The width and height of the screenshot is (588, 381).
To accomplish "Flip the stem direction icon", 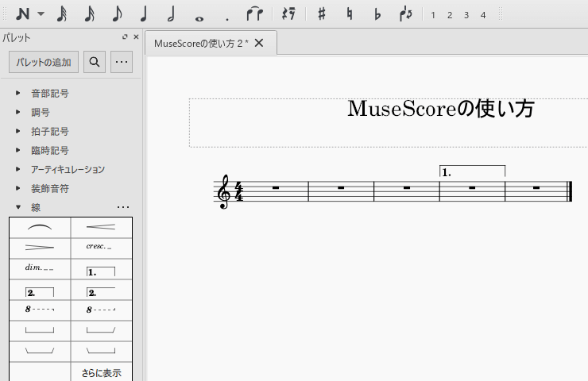I will point(406,14).
